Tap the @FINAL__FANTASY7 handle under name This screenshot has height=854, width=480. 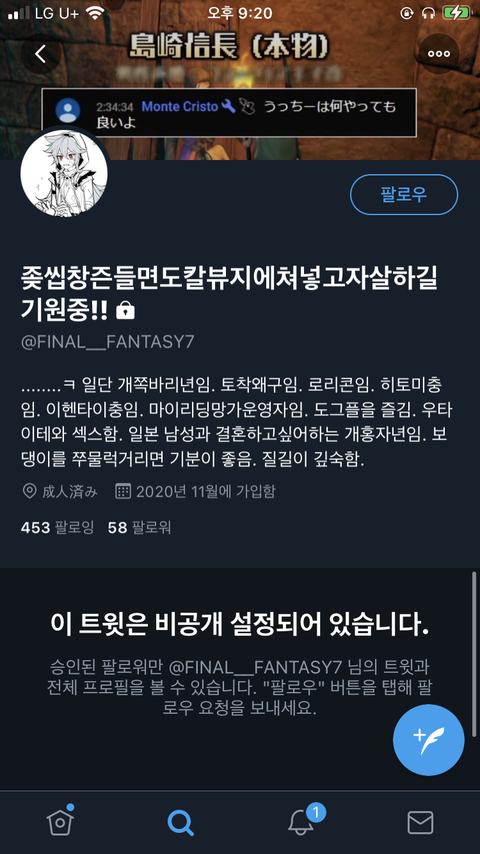point(107,342)
